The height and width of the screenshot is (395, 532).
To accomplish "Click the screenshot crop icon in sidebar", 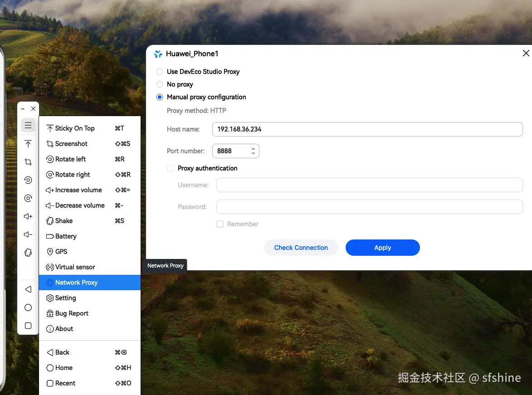I will [28, 162].
